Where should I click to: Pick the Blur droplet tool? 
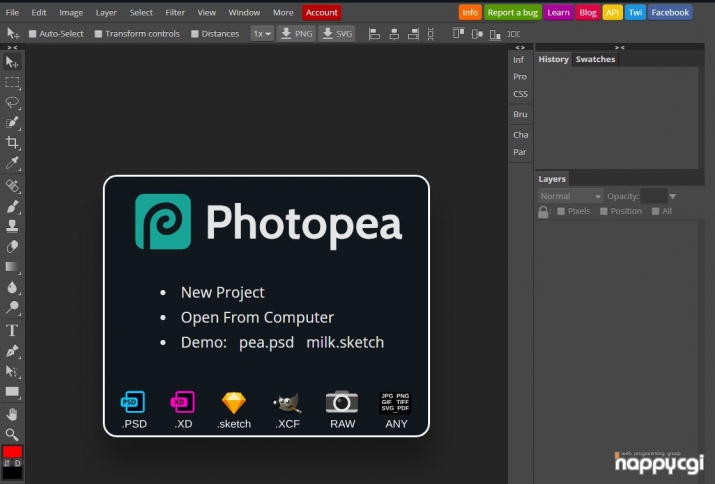[x=12, y=287]
